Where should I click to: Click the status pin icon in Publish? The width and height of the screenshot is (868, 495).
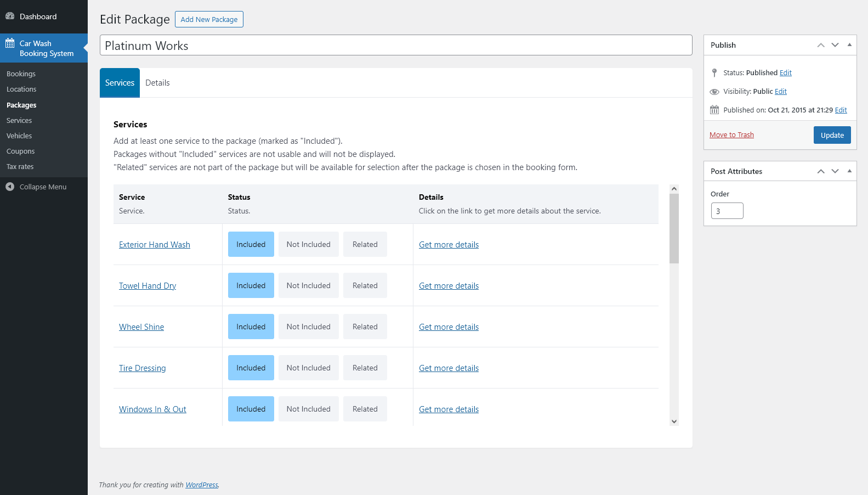click(x=714, y=73)
